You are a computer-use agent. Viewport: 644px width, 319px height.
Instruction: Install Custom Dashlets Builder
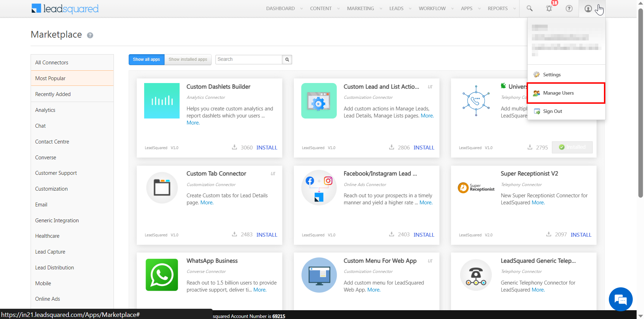(267, 148)
